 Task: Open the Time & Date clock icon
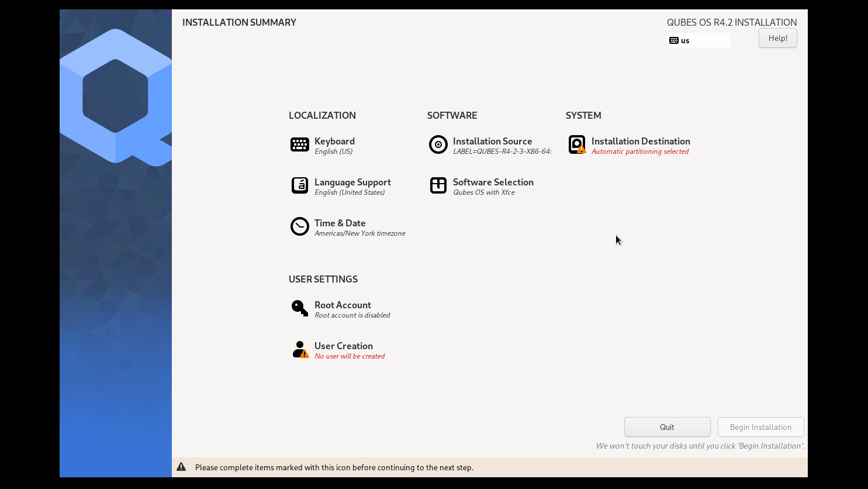(x=300, y=226)
